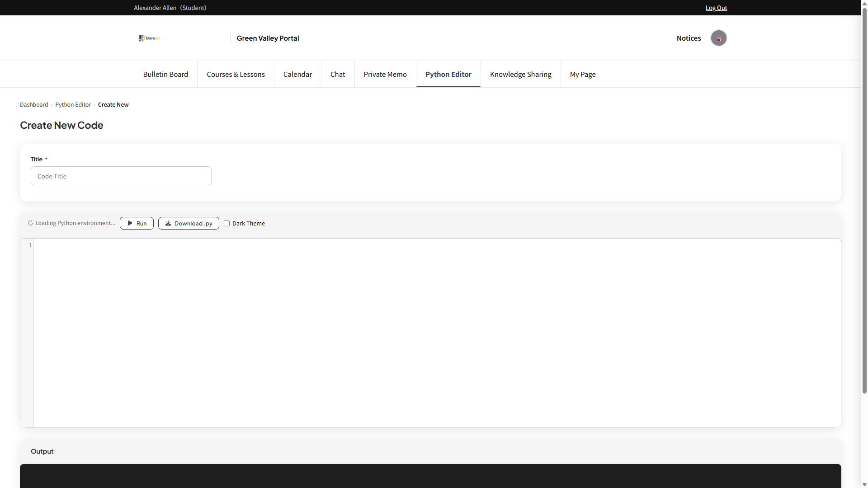Select the Python Editor tab

448,74
